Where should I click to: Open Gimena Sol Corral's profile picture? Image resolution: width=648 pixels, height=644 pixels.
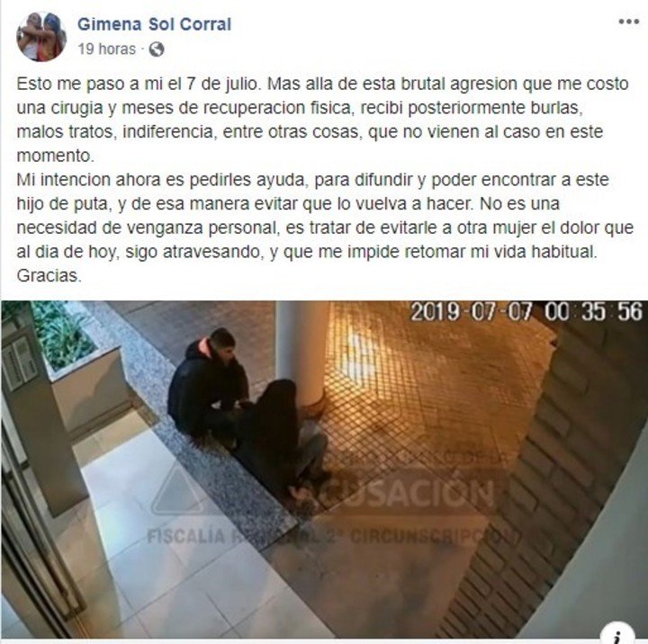[41, 36]
